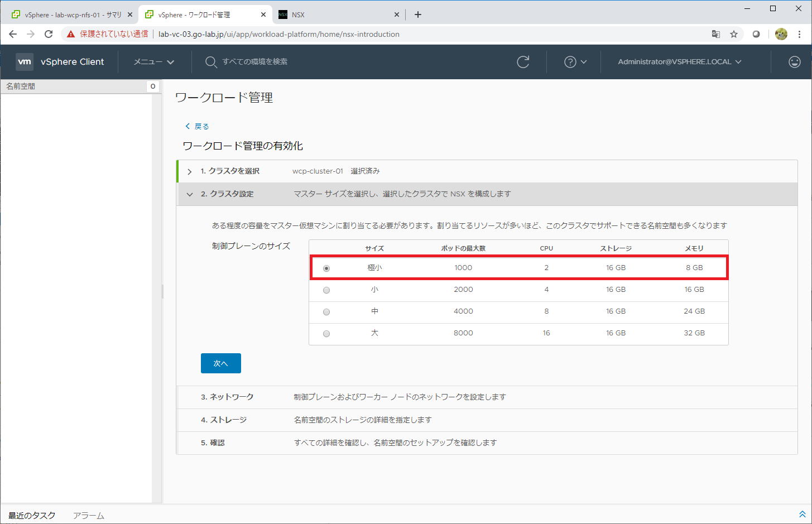Click step 4 ストレージ heading
Screen dimensions: 812x524
(x=224, y=420)
